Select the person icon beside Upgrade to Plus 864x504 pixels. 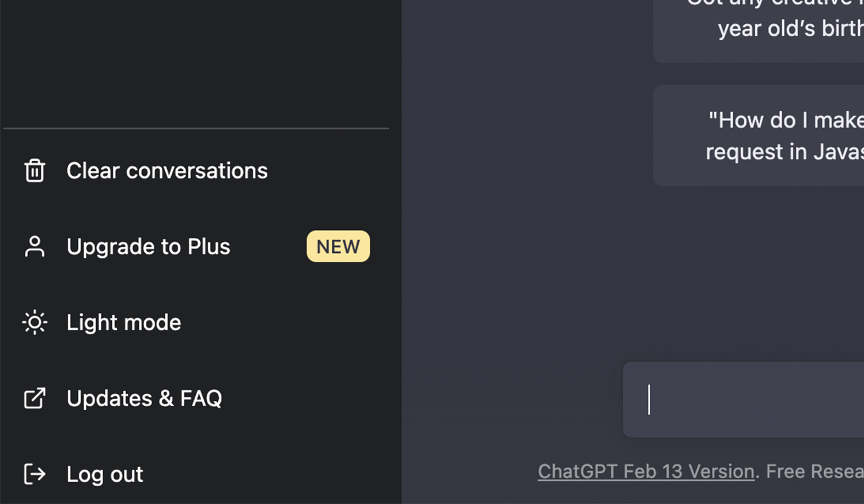(x=35, y=247)
